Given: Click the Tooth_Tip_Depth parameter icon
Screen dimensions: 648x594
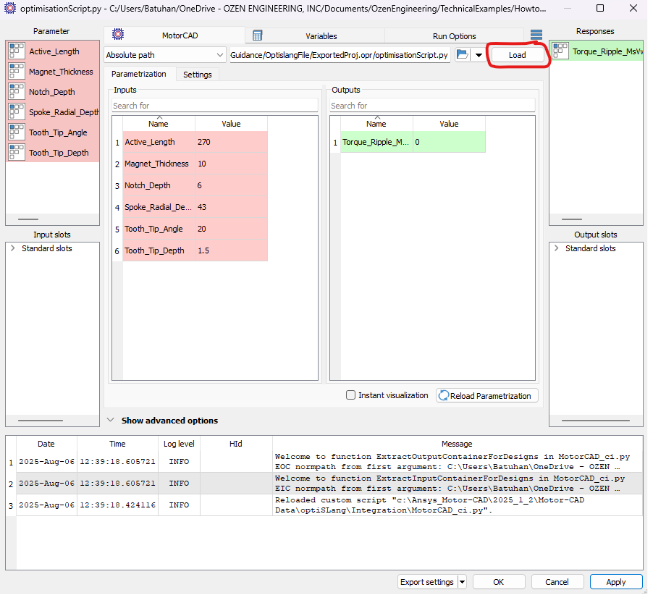Looking at the screenshot, I should click(17, 152).
